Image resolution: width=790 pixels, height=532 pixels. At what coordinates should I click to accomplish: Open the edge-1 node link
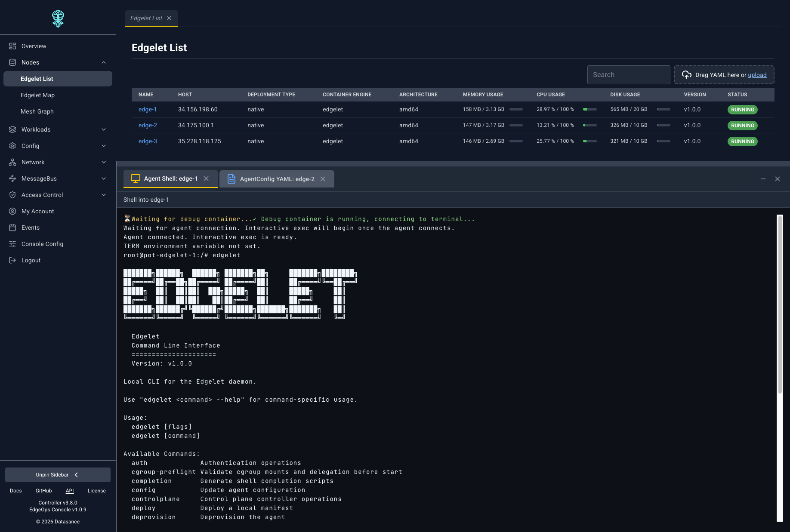148,109
